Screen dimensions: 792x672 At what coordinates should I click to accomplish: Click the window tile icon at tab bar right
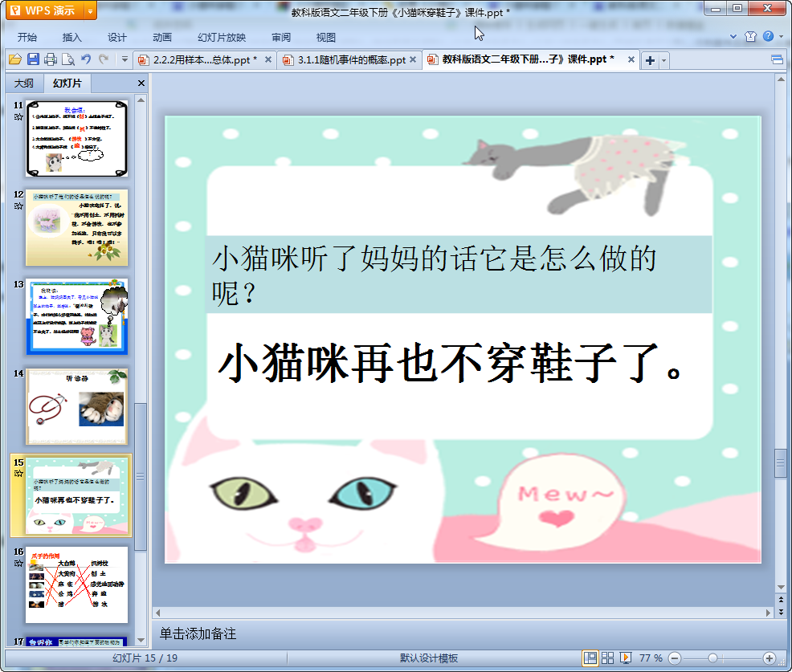[x=777, y=60]
